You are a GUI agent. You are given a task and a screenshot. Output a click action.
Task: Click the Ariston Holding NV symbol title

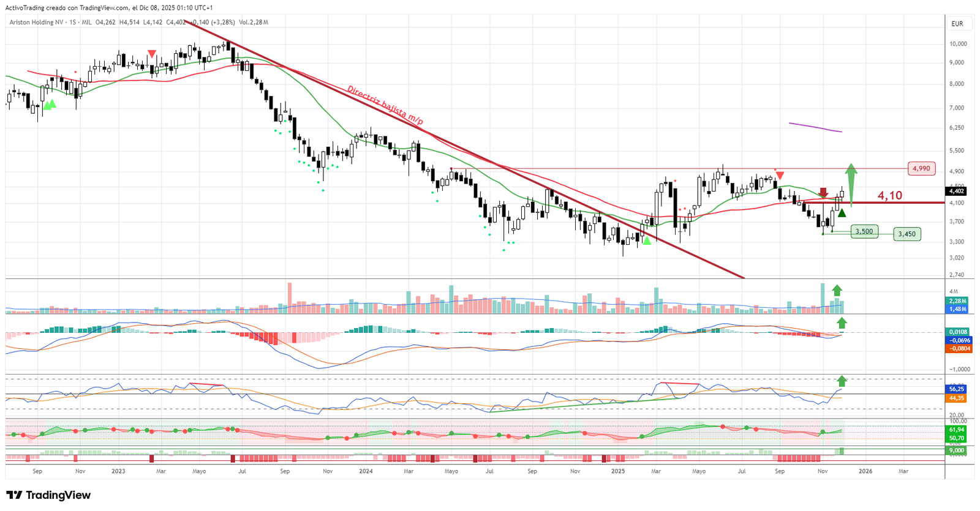(x=36, y=22)
